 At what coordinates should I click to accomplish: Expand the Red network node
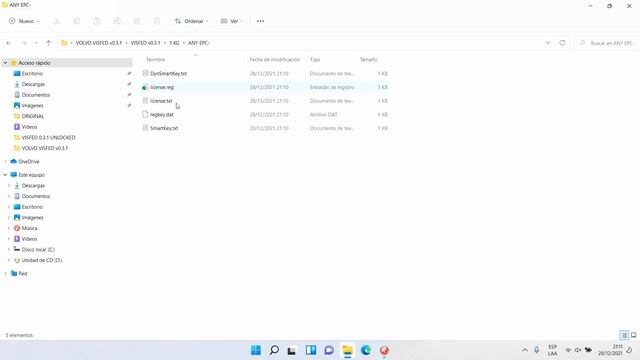click(5, 273)
